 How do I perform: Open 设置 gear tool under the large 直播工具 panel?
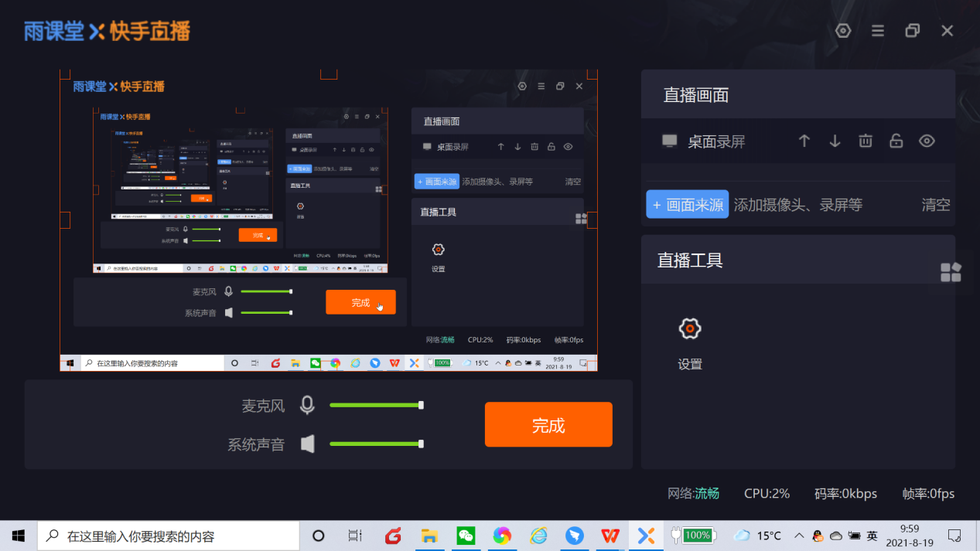(x=690, y=342)
